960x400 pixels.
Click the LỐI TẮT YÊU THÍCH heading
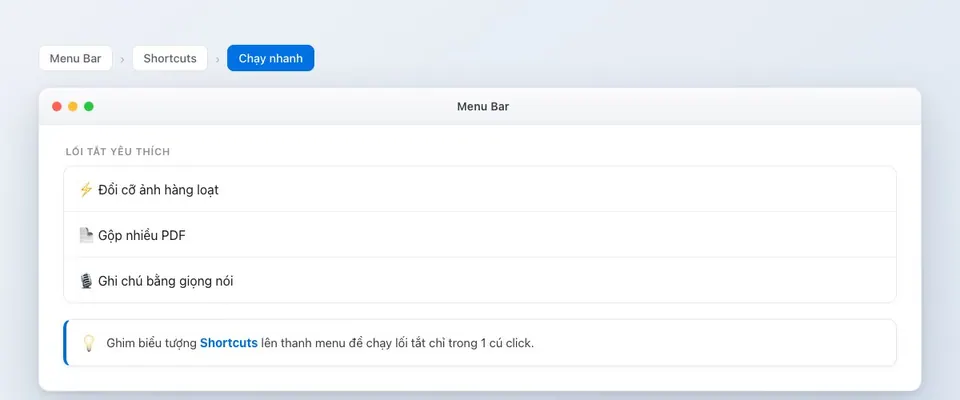point(118,151)
